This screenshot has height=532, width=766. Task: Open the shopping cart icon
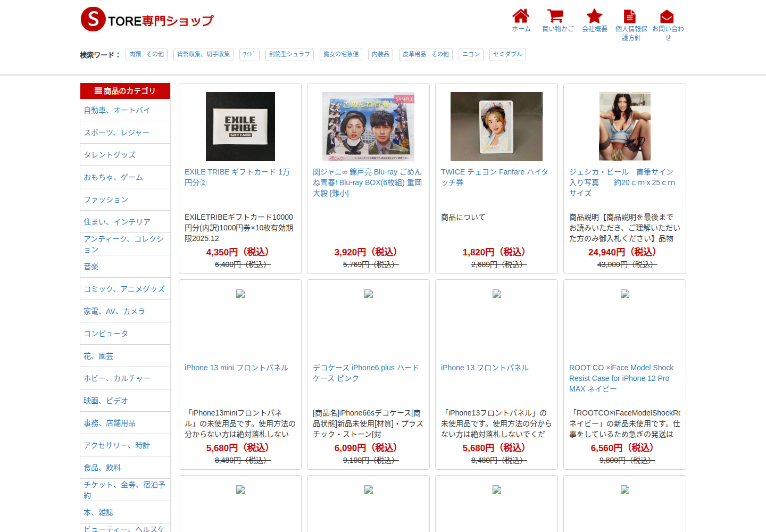point(555,16)
